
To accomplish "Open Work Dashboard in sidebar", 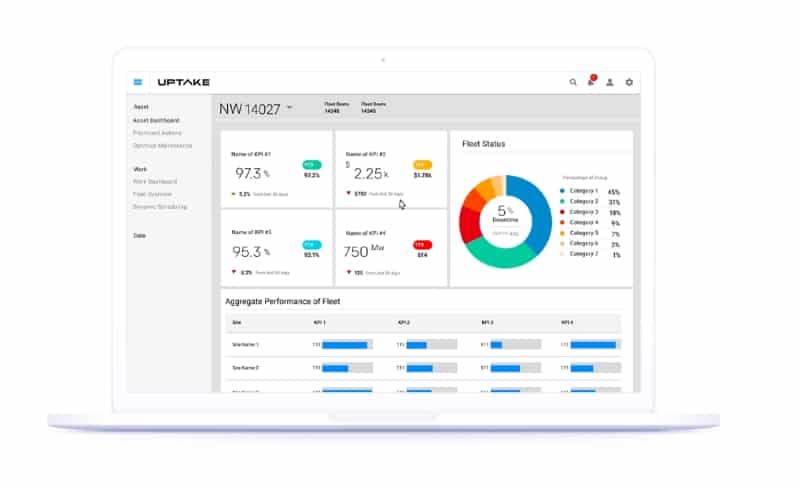I will (x=155, y=182).
